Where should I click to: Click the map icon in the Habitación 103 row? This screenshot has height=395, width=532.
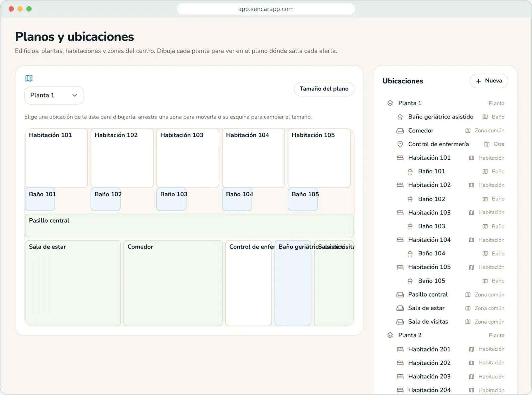tap(471, 213)
